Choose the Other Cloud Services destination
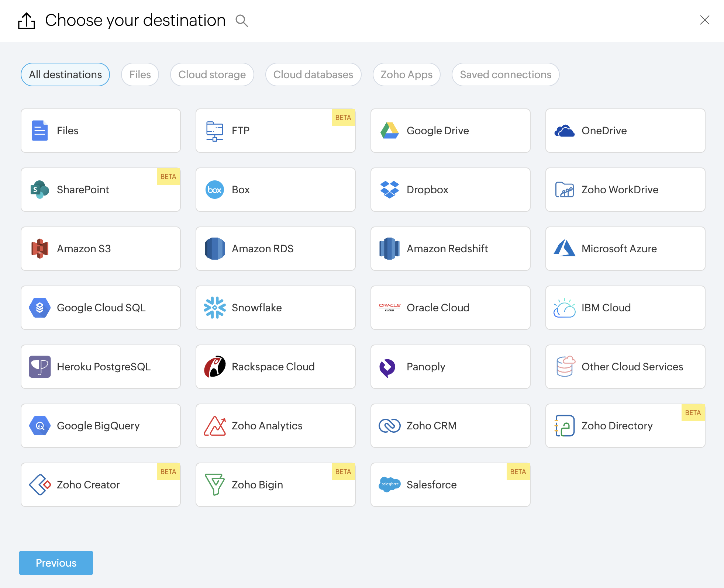Viewport: 724px width, 588px height. tap(625, 367)
